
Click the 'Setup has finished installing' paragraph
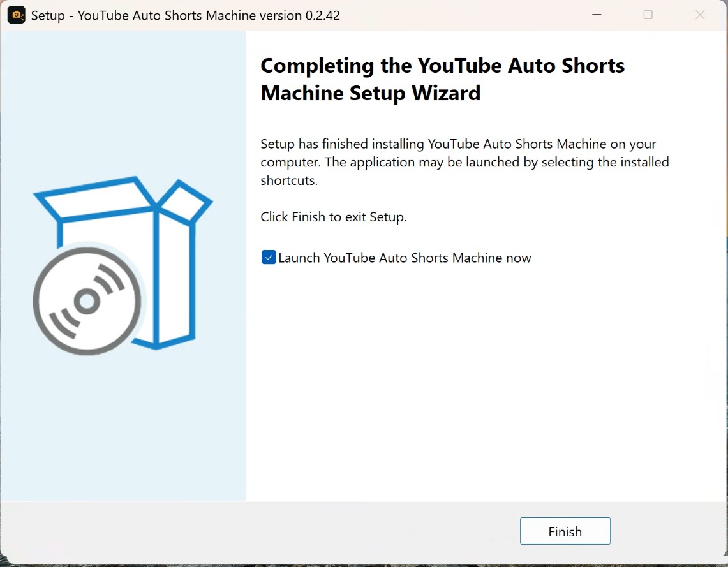464,162
